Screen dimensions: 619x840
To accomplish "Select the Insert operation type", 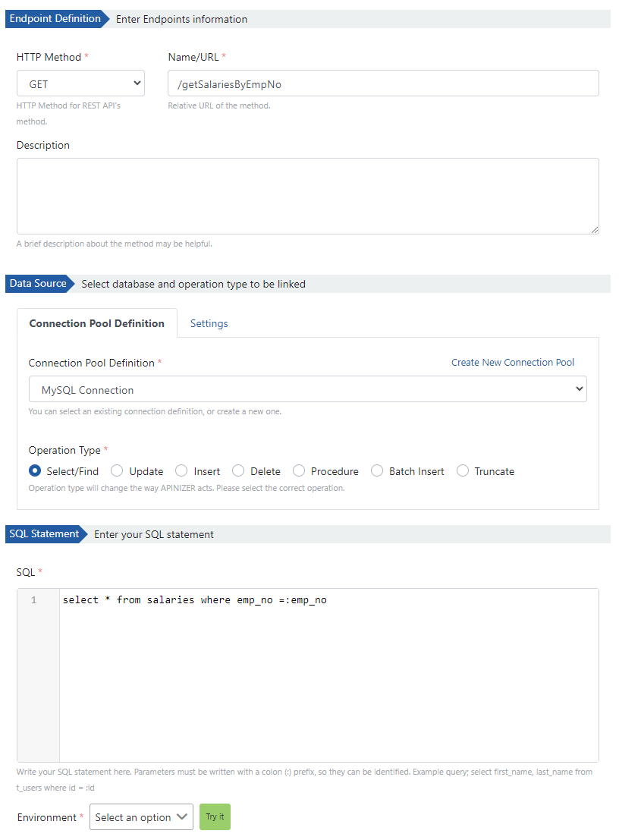I will point(181,470).
